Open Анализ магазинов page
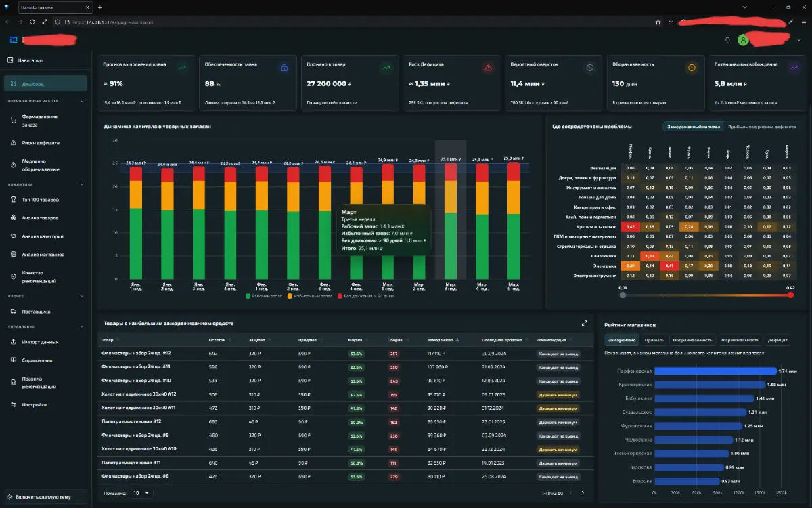Viewport: 812px width, 508px height. pyautogui.click(x=45, y=255)
